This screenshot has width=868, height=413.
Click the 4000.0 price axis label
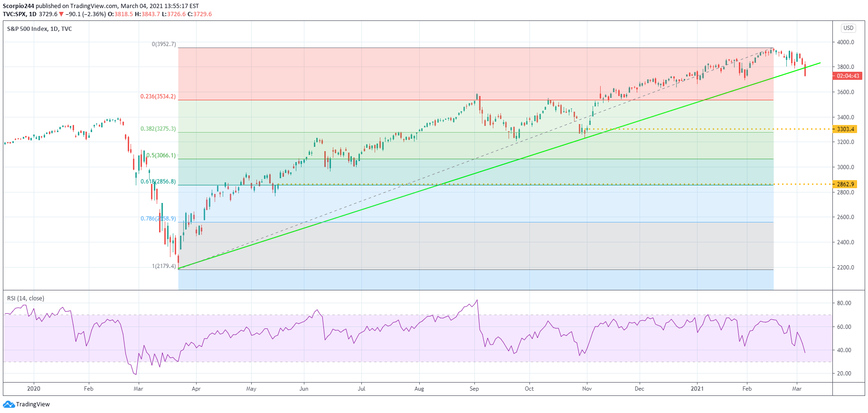coord(845,42)
